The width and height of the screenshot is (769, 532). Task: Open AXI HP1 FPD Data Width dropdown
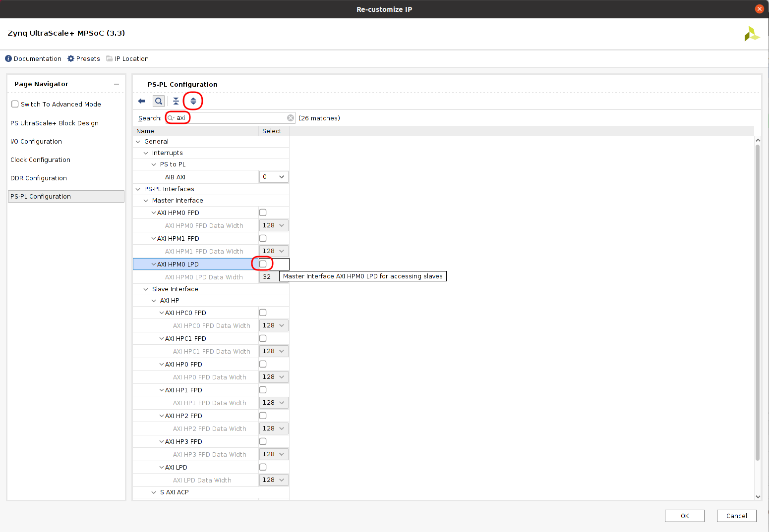point(274,403)
